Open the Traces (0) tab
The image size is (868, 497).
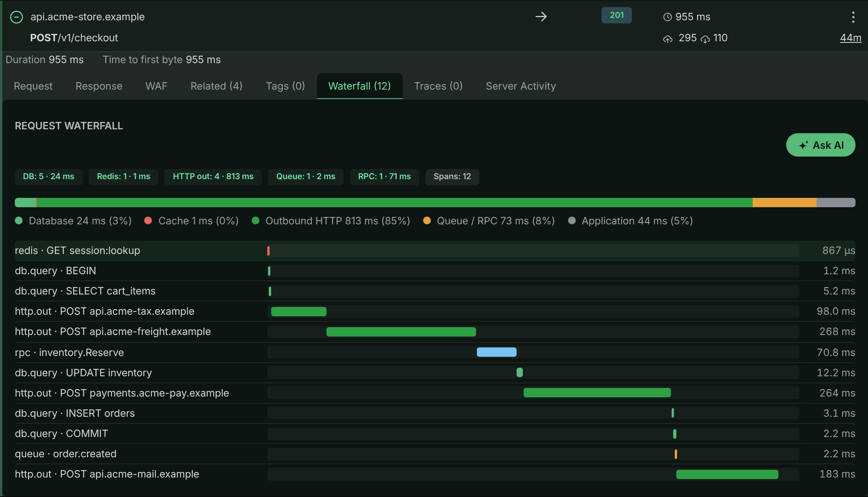click(x=438, y=86)
